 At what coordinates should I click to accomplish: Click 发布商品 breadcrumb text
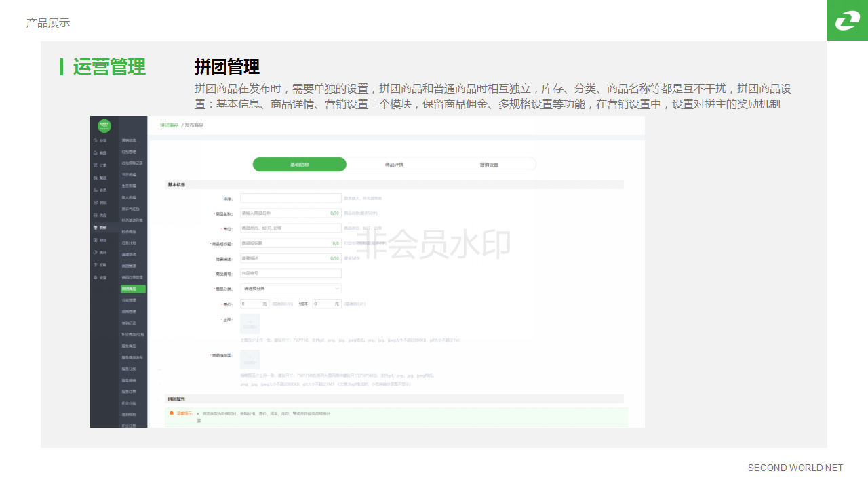click(x=194, y=125)
